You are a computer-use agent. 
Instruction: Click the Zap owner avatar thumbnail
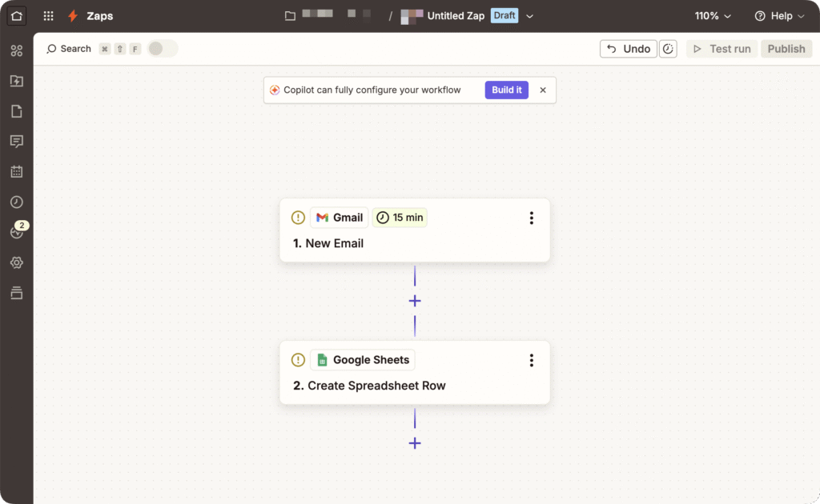tap(412, 16)
